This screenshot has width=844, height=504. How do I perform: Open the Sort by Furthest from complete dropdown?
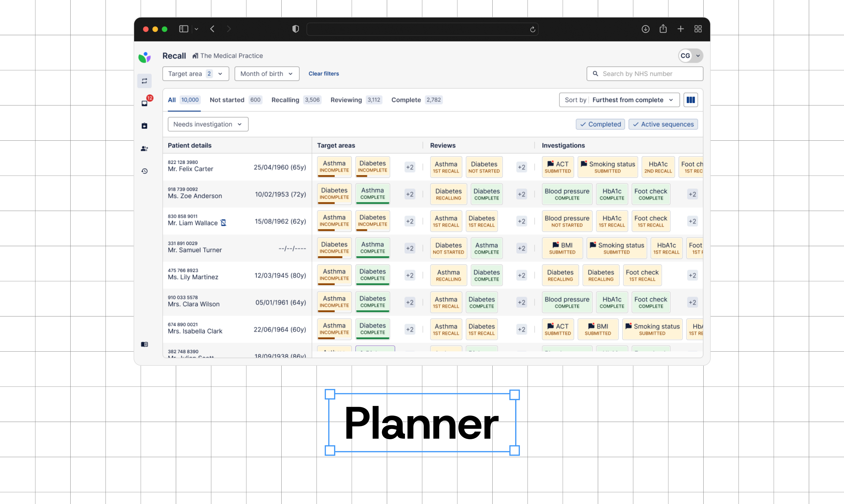[x=619, y=100]
